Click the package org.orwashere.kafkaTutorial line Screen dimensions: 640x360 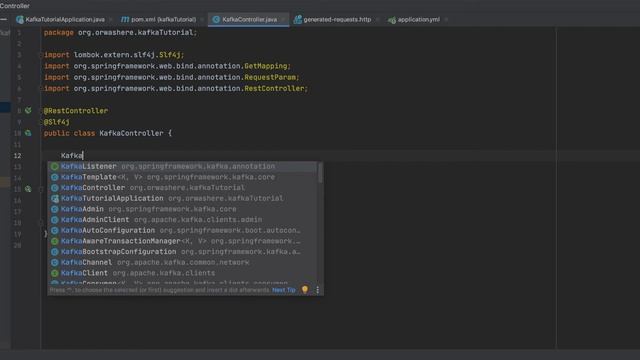point(120,33)
